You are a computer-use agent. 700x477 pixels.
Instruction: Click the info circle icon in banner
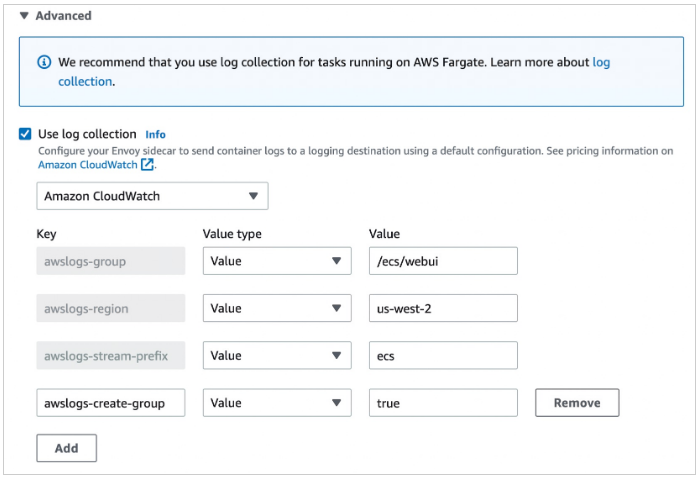click(43, 62)
